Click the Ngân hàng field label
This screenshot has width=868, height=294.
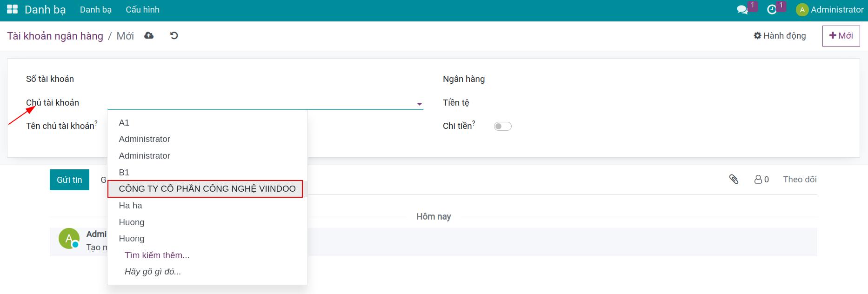pyautogui.click(x=464, y=79)
